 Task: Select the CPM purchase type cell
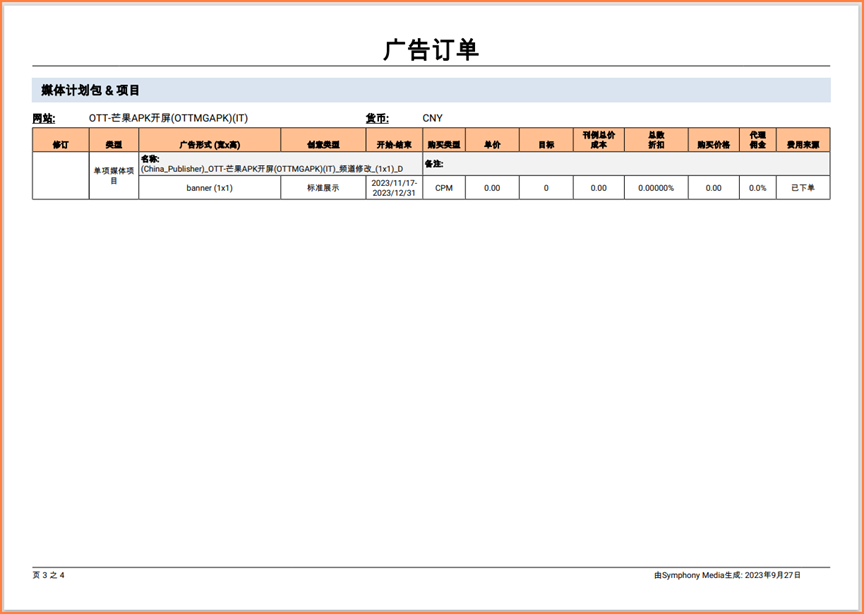tap(444, 188)
